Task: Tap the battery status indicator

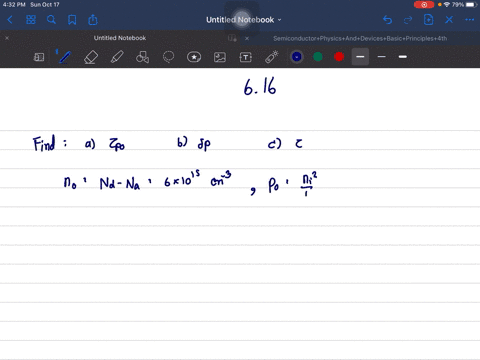Action: point(470,5)
